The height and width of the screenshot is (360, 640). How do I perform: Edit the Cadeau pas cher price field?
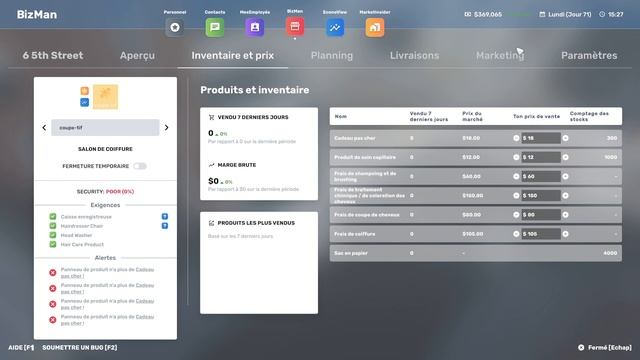[x=541, y=138]
